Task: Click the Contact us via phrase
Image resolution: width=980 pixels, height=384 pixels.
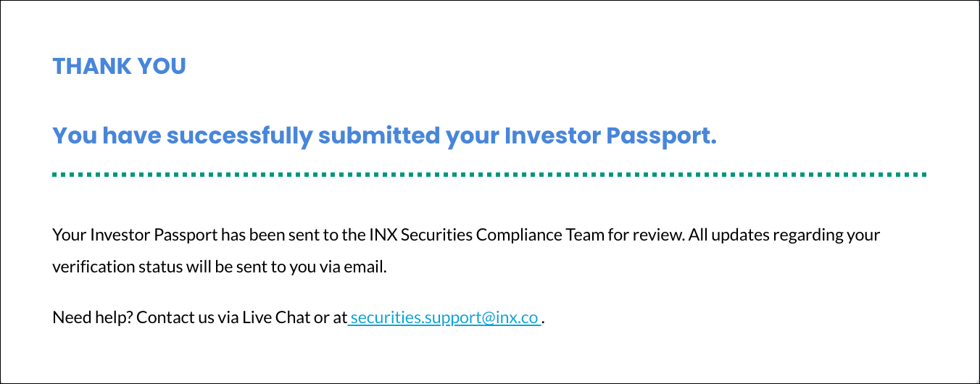Action: 188,317
